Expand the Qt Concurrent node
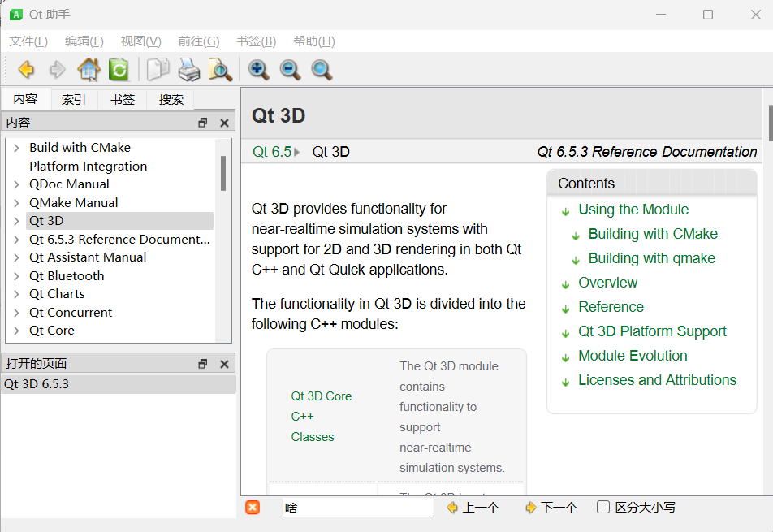 (17, 313)
